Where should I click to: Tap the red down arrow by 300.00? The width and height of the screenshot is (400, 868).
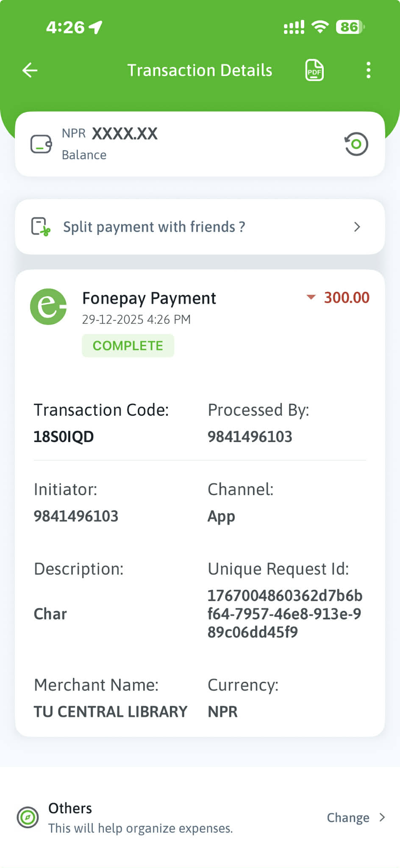[x=311, y=297]
